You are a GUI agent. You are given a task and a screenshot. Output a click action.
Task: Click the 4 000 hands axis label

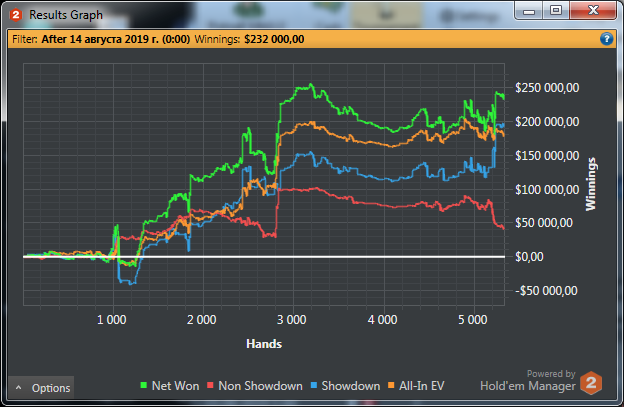click(382, 319)
